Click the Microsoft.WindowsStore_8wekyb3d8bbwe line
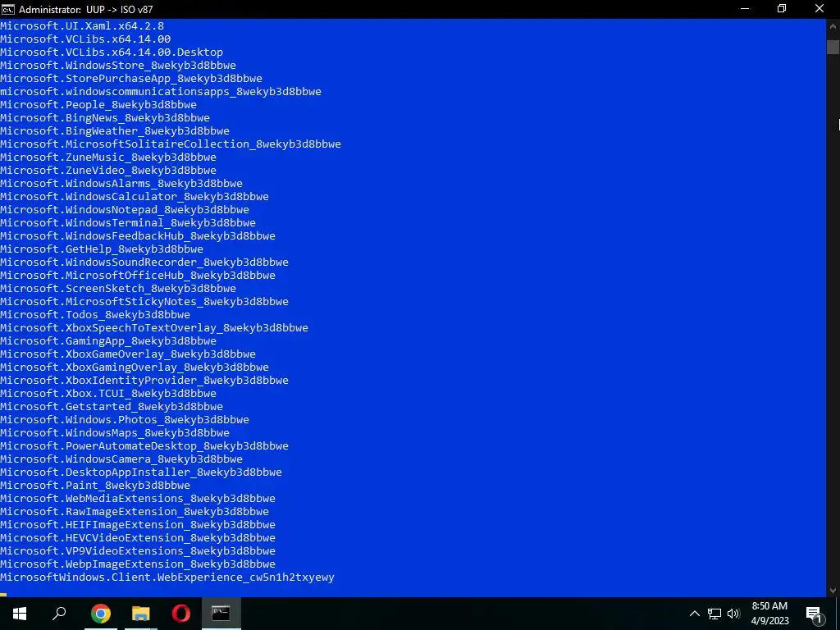This screenshot has width=840, height=630. pos(118,66)
